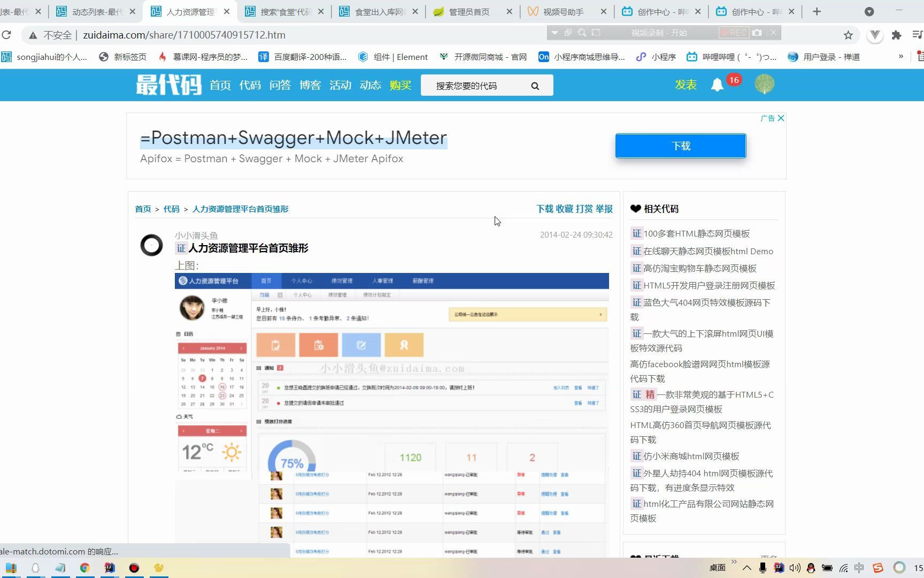This screenshot has height=578, width=924.
Task: Close the Apifox advertisement banner
Action: (x=781, y=118)
